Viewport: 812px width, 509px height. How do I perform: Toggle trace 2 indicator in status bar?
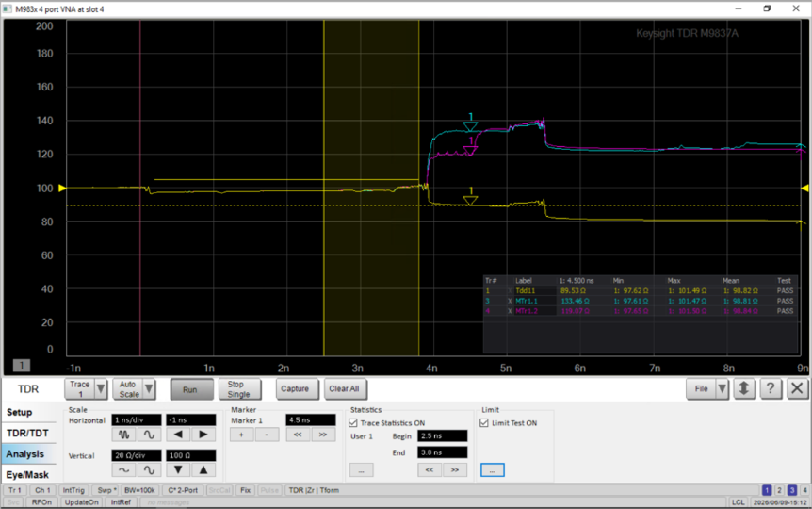click(x=779, y=490)
